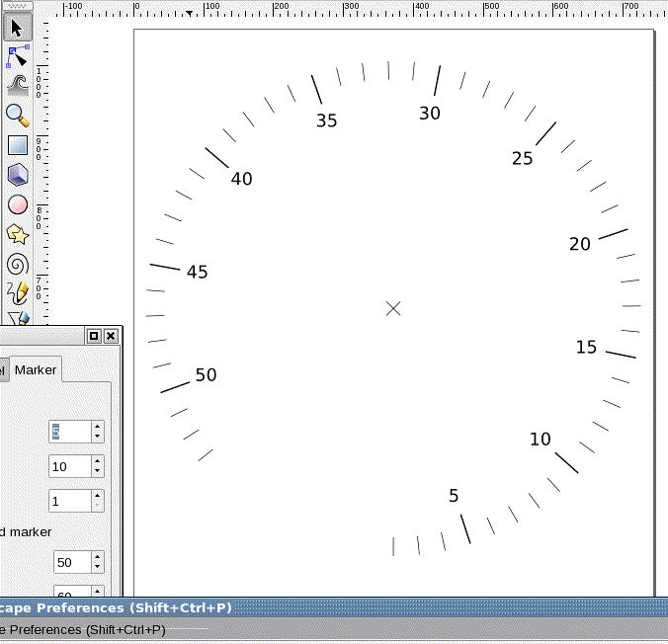Image resolution: width=668 pixels, height=644 pixels.
Task: Select the Star polygon tool
Action: click(x=18, y=234)
